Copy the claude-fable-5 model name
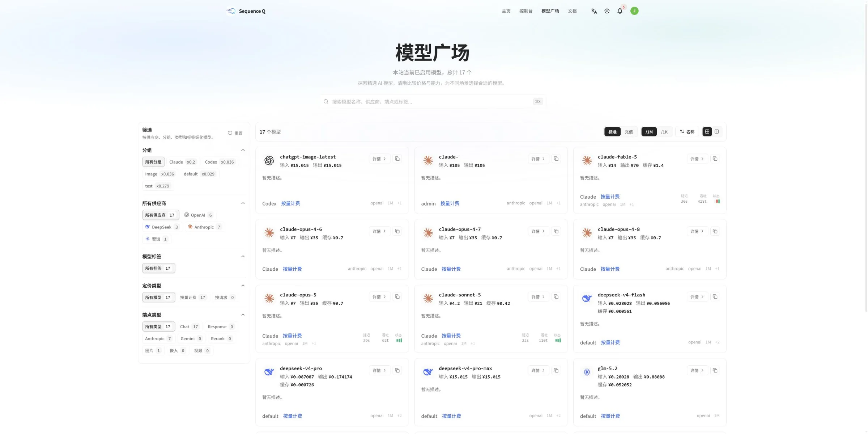 [x=715, y=159]
